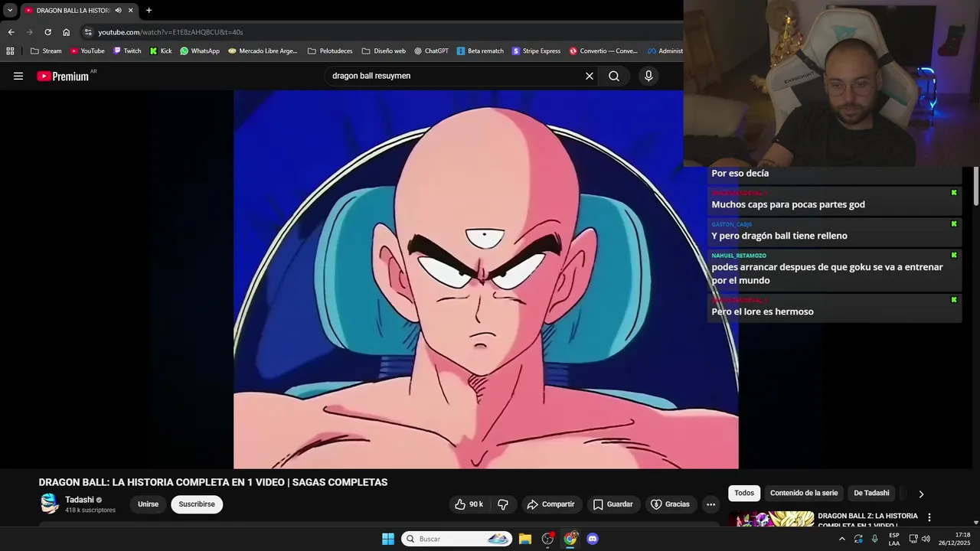Select the Contenido de la serie chip
The width and height of the screenshot is (980, 551).
coord(804,494)
